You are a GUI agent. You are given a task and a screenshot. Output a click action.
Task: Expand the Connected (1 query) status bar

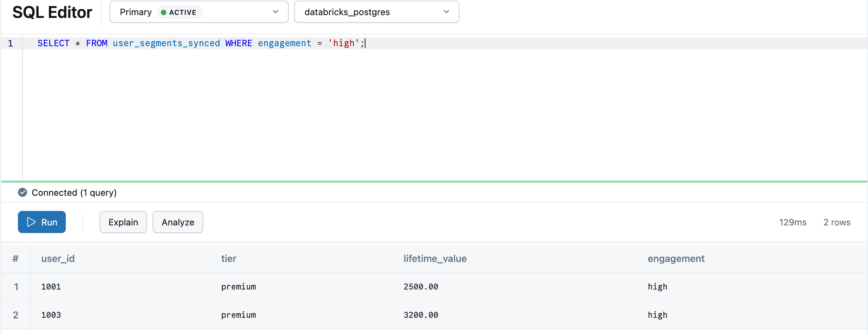(x=74, y=192)
